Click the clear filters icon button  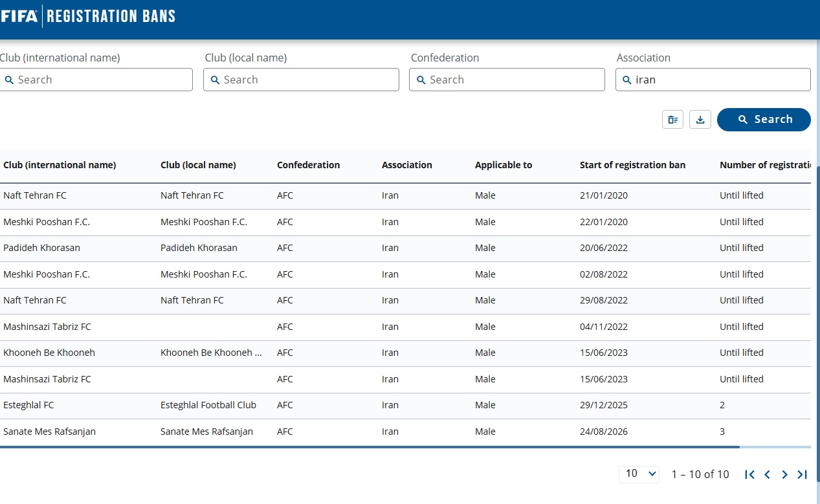tap(672, 120)
